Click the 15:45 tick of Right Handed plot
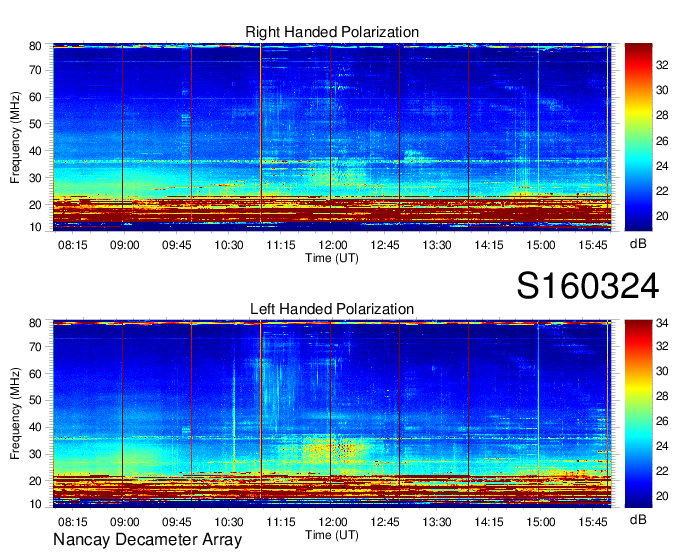The image size is (680, 552). (x=593, y=245)
